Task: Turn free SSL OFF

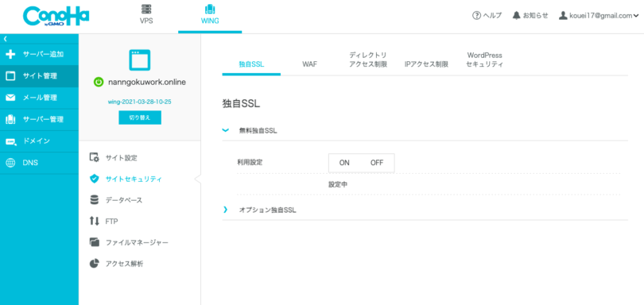Action: tap(377, 163)
